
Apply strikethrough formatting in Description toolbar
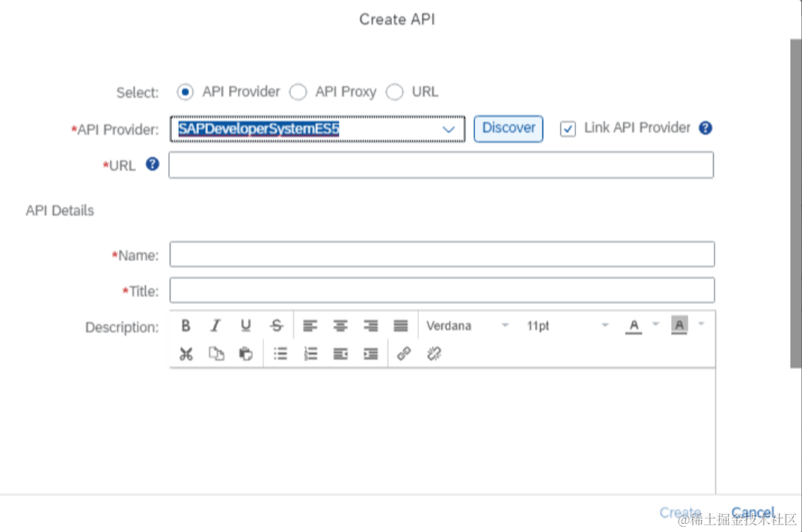click(276, 325)
